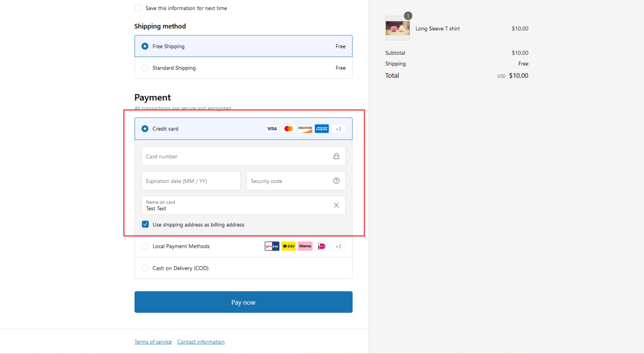Click the Mastercard logo
644x354 pixels.
coord(288,129)
